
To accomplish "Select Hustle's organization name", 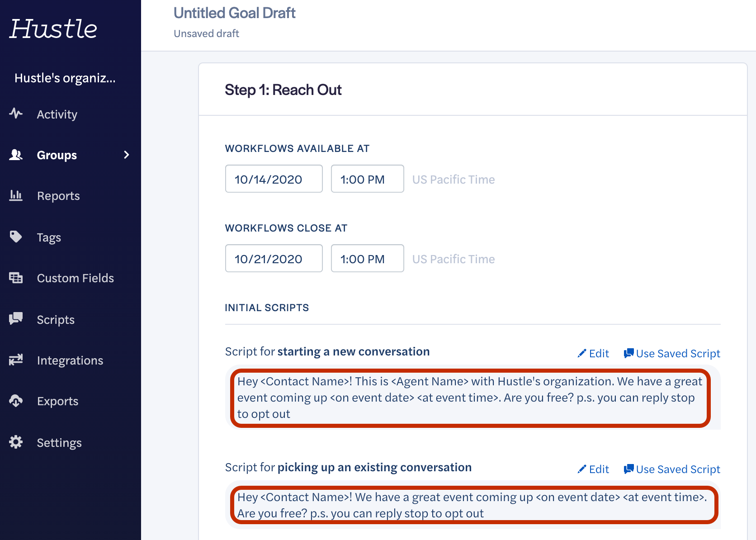I will click(65, 78).
